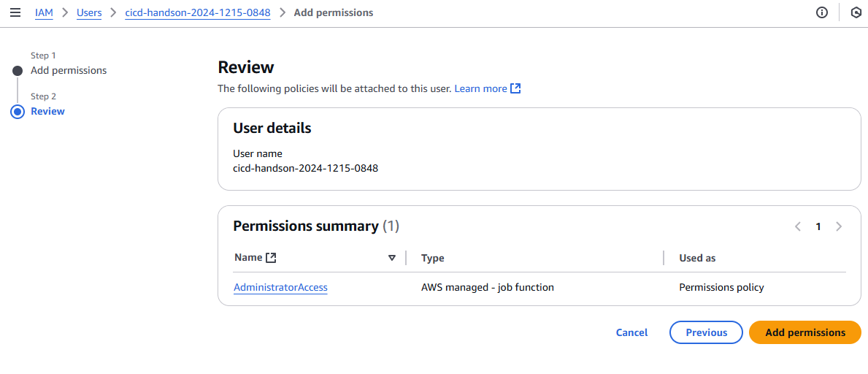Click external link icon beside Learn more

(515, 88)
